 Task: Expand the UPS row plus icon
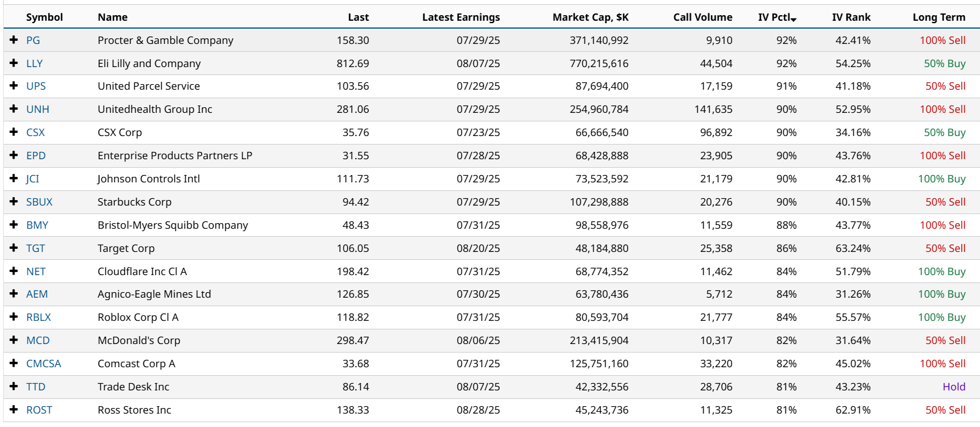tap(13, 86)
